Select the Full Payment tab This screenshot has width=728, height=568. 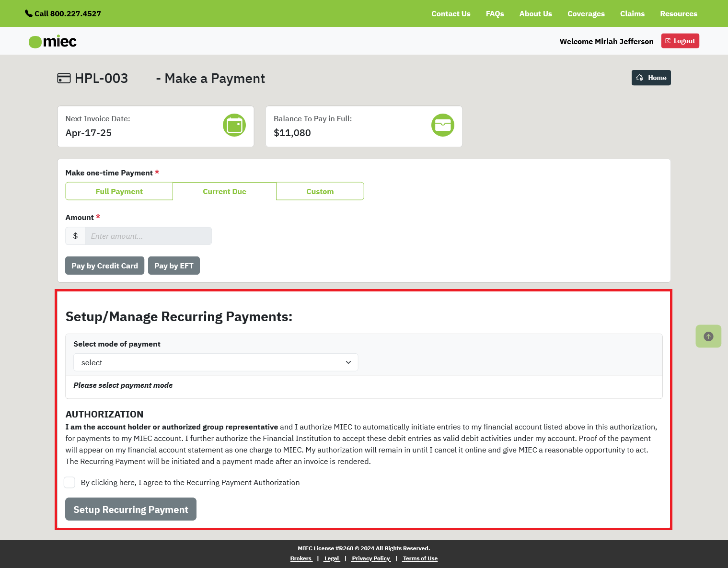click(x=119, y=191)
